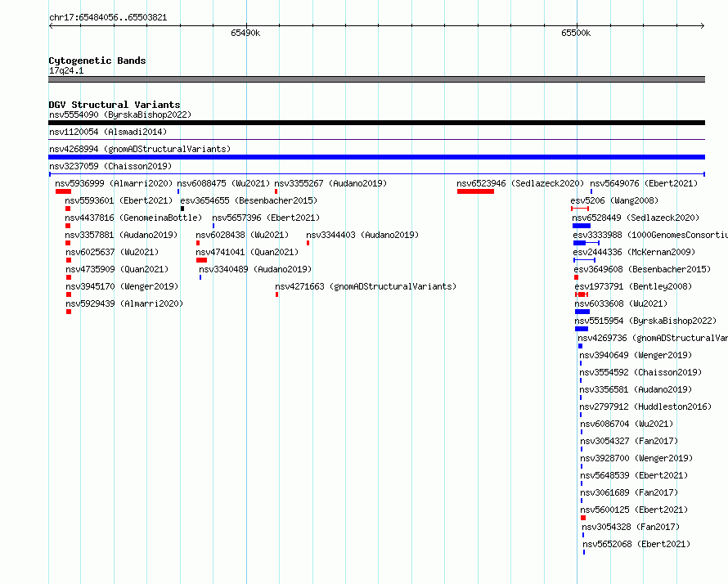Open nsv5648539 (Ebert2021) variant

tap(634, 475)
